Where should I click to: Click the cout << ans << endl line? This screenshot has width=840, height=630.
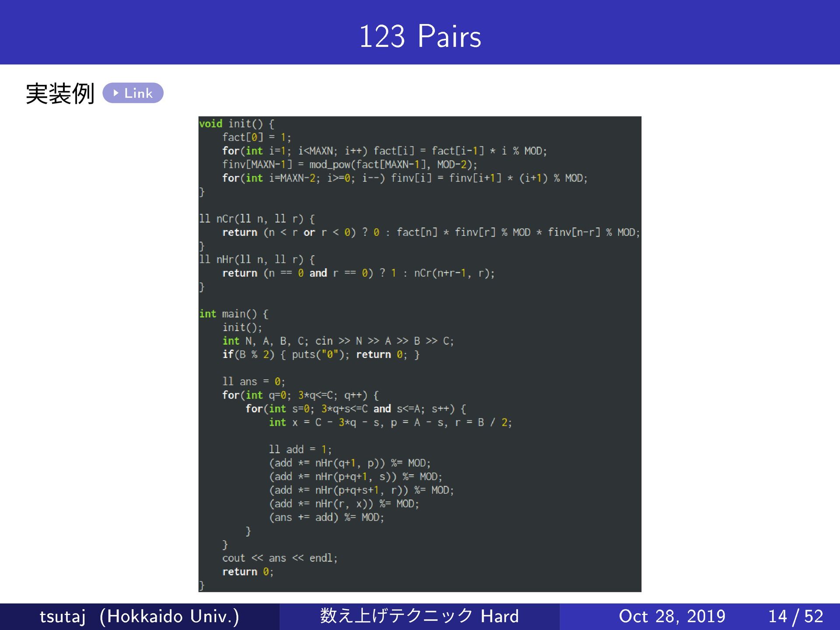click(x=280, y=558)
